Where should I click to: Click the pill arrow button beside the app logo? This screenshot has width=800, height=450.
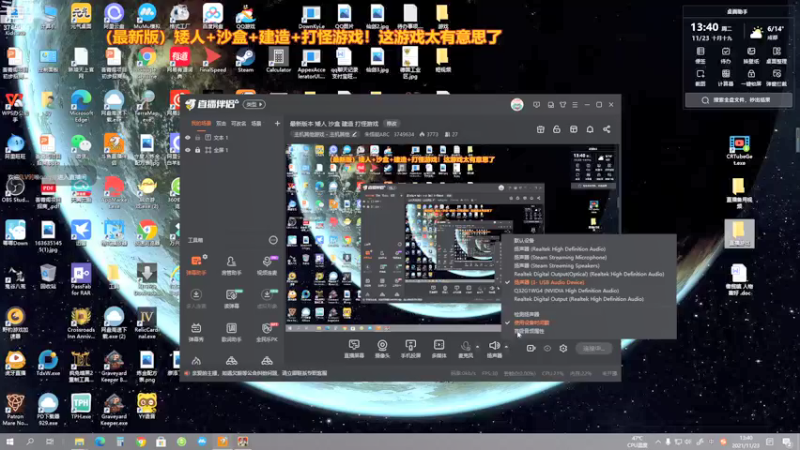[x=254, y=105]
